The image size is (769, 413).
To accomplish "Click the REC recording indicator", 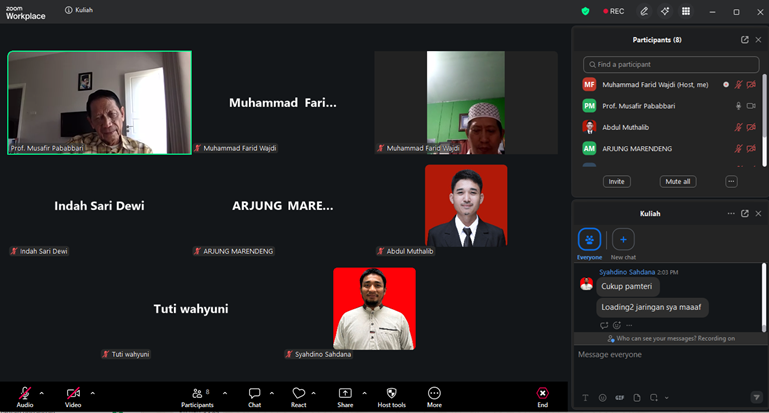I will tap(614, 11).
